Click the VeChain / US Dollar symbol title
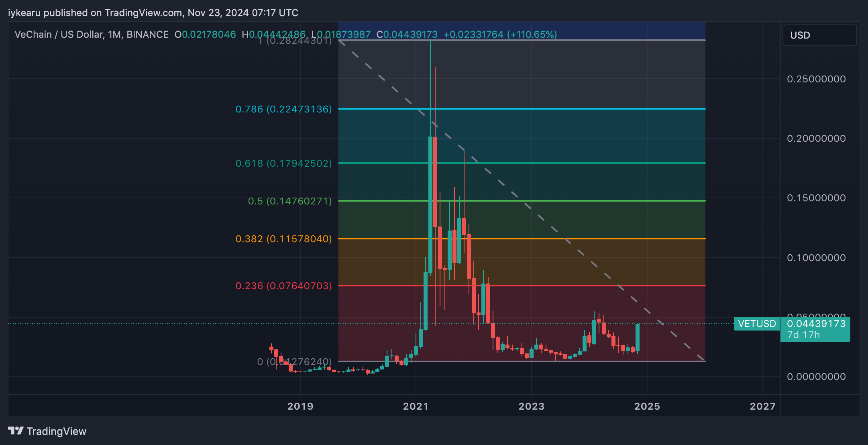Viewport: 868px width, 445px height. coord(59,35)
